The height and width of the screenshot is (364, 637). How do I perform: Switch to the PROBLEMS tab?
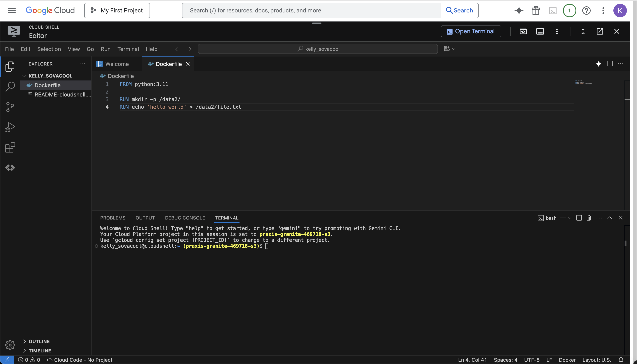pyautogui.click(x=113, y=218)
